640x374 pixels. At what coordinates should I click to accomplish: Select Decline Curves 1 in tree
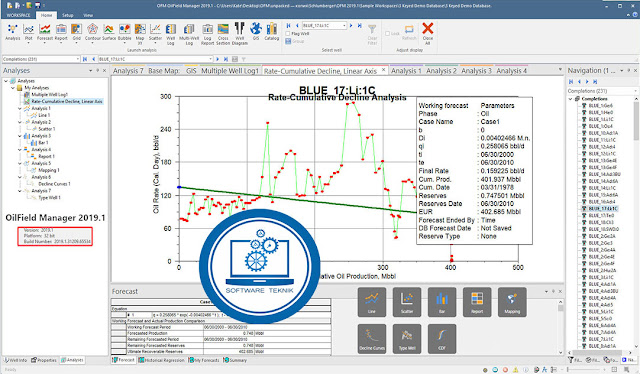[x=54, y=184]
